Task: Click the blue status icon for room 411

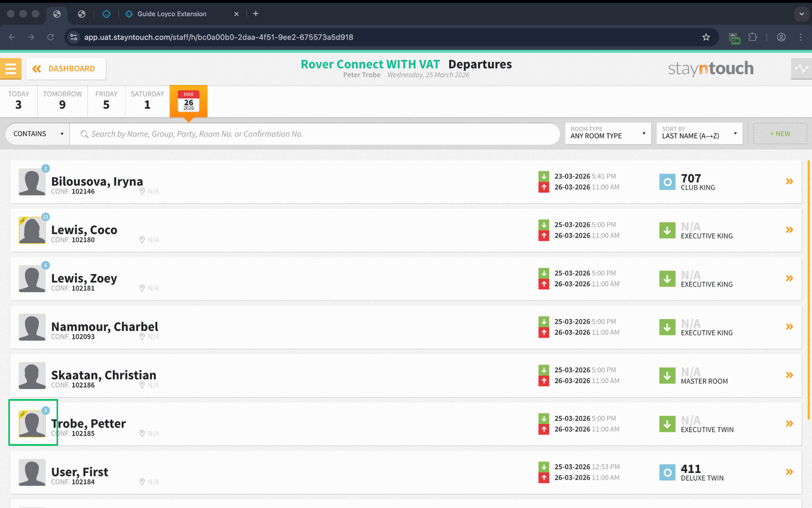Action: 667,472
